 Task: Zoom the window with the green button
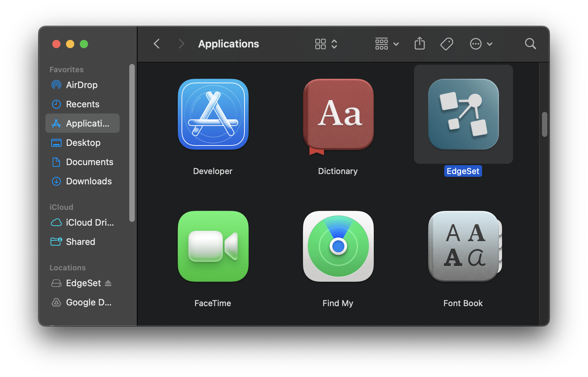(84, 44)
